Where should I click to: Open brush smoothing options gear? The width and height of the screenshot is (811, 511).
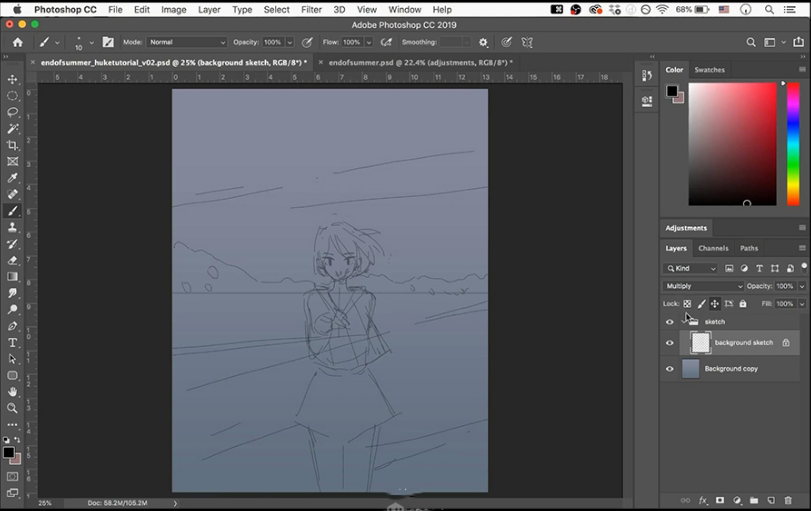click(x=484, y=43)
